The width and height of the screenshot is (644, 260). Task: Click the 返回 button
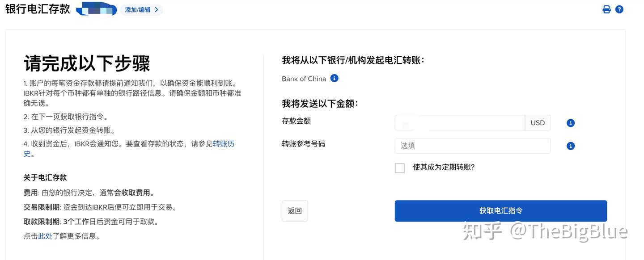click(294, 210)
